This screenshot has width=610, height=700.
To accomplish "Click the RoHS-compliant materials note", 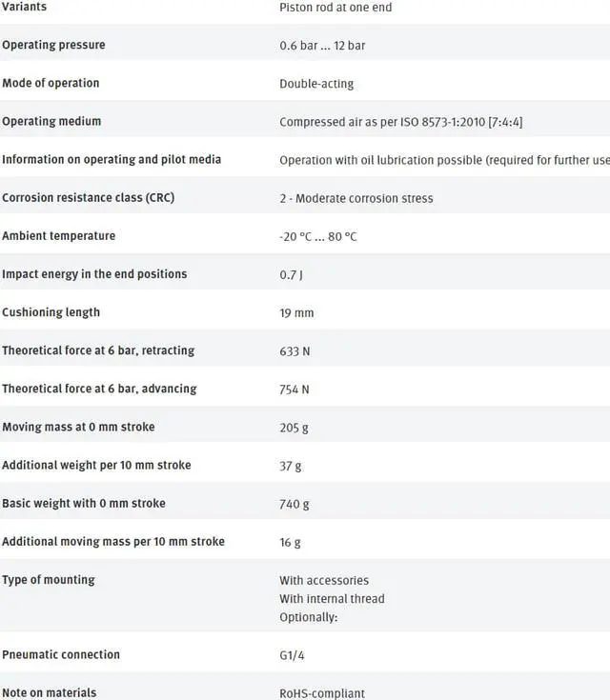I will (322, 693).
